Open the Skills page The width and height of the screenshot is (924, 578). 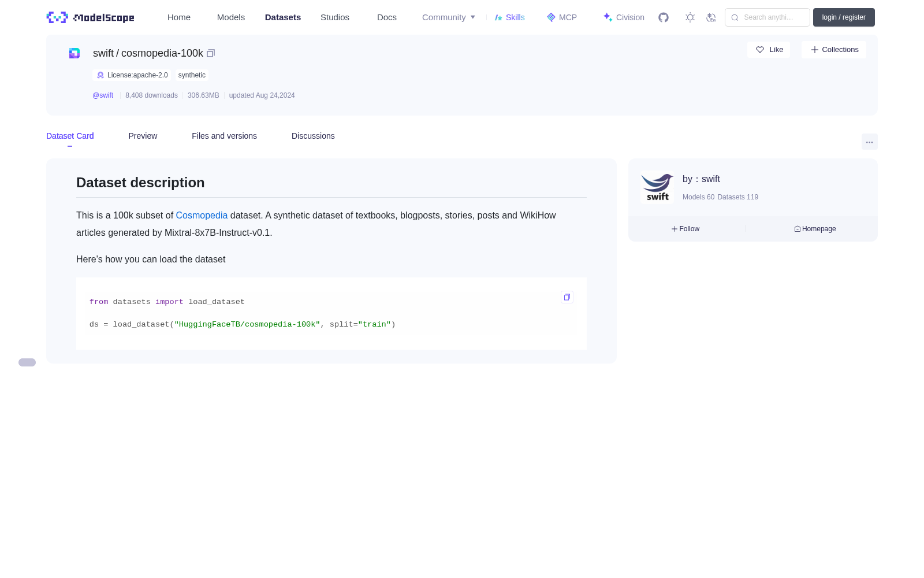coord(510,17)
